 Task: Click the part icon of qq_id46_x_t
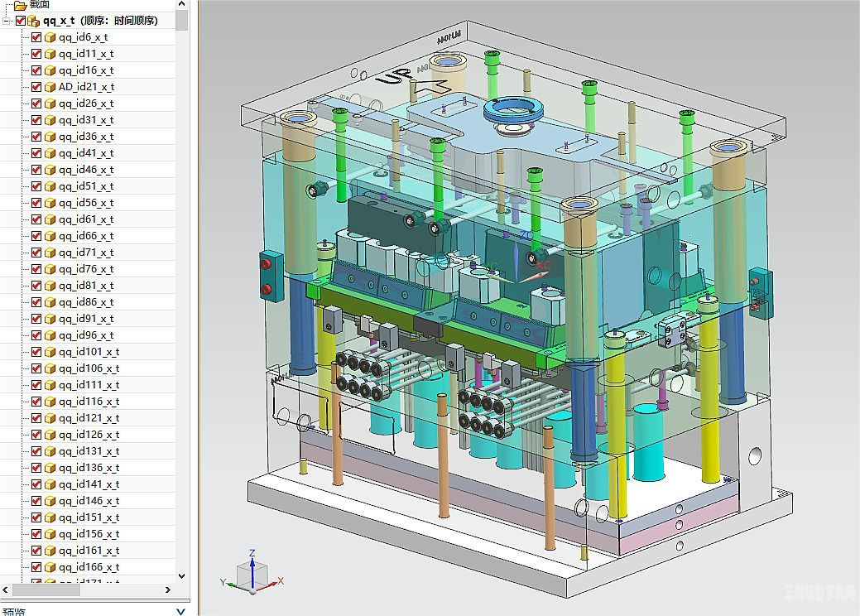click(50, 170)
